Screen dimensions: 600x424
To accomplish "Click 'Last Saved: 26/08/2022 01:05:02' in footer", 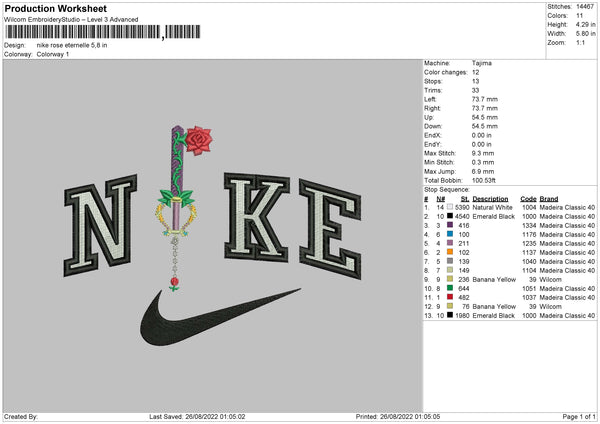I will 197,416.
